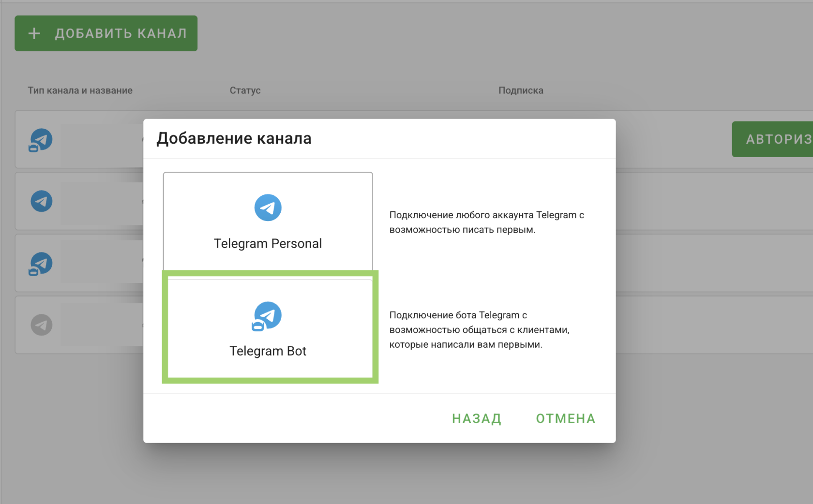Image resolution: width=813 pixels, height=504 pixels.
Task: Click the Telegram Bot description text
Action: [479, 329]
